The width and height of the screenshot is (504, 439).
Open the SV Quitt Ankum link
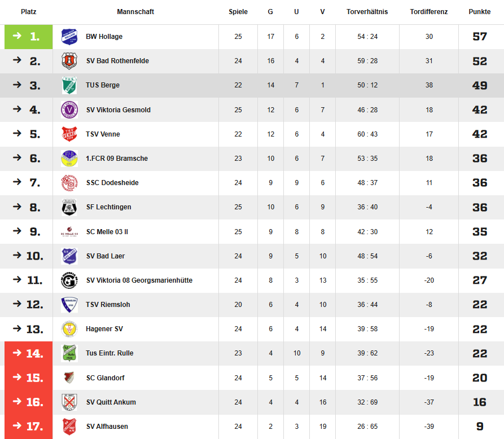click(111, 402)
